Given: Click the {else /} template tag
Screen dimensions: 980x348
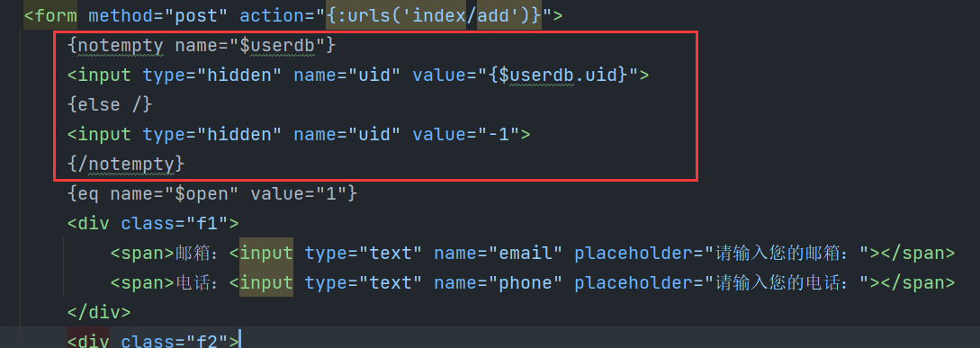Looking at the screenshot, I should coord(110,104).
